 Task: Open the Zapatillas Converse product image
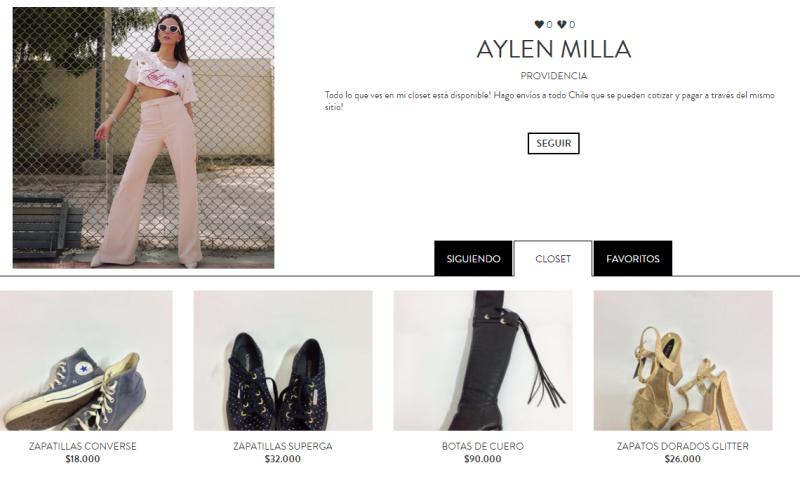click(86, 361)
